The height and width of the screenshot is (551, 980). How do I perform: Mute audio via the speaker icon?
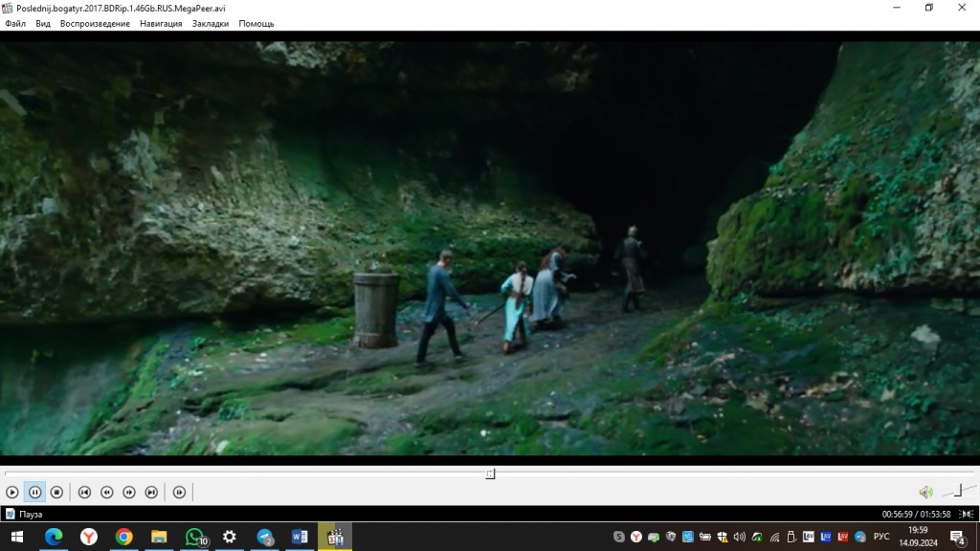click(925, 492)
